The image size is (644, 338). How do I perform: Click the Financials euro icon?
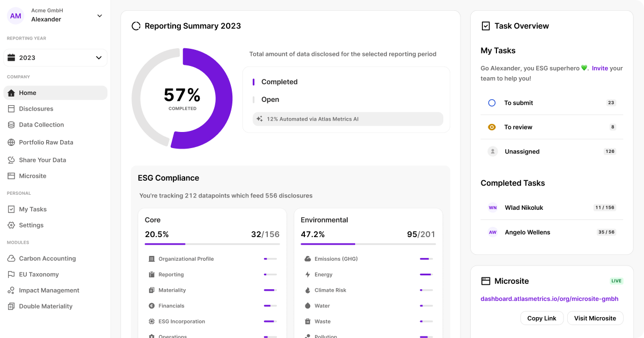(x=151, y=306)
